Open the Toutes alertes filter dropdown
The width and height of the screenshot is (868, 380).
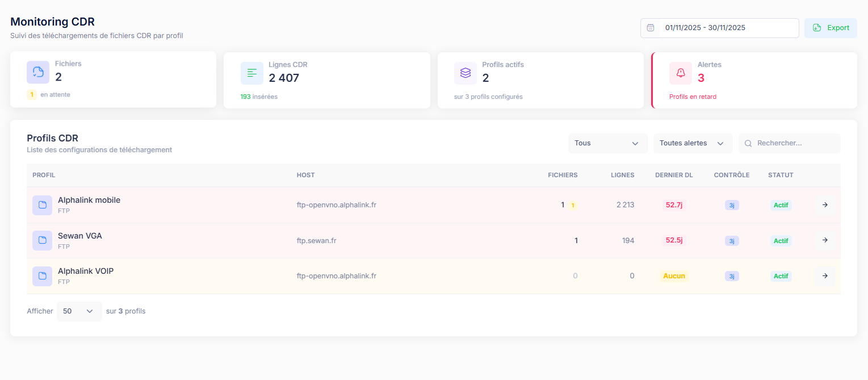pos(693,143)
